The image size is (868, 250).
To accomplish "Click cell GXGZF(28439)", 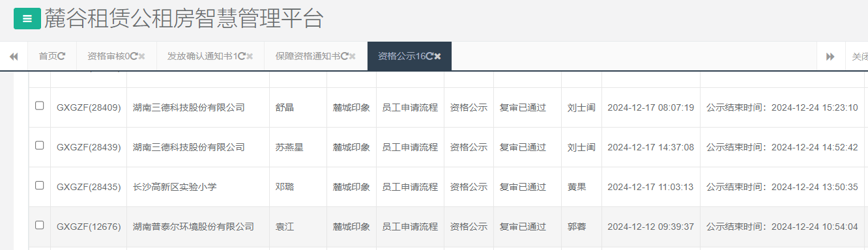I will (x=89, y=147).
